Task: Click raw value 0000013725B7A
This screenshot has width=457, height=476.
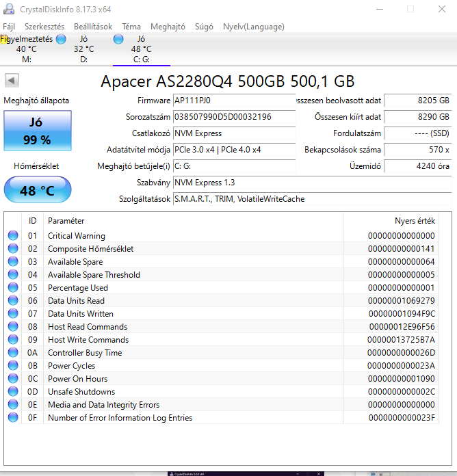Action: (x=401, y=340)
